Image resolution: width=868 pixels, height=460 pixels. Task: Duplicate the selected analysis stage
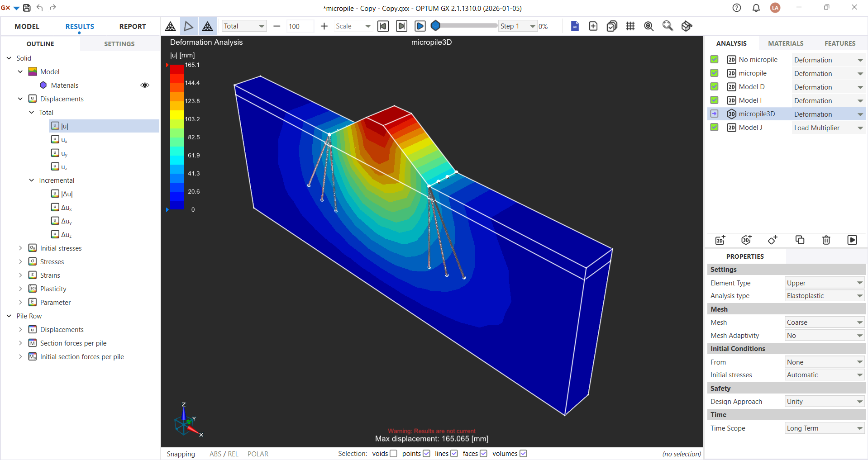800,240
